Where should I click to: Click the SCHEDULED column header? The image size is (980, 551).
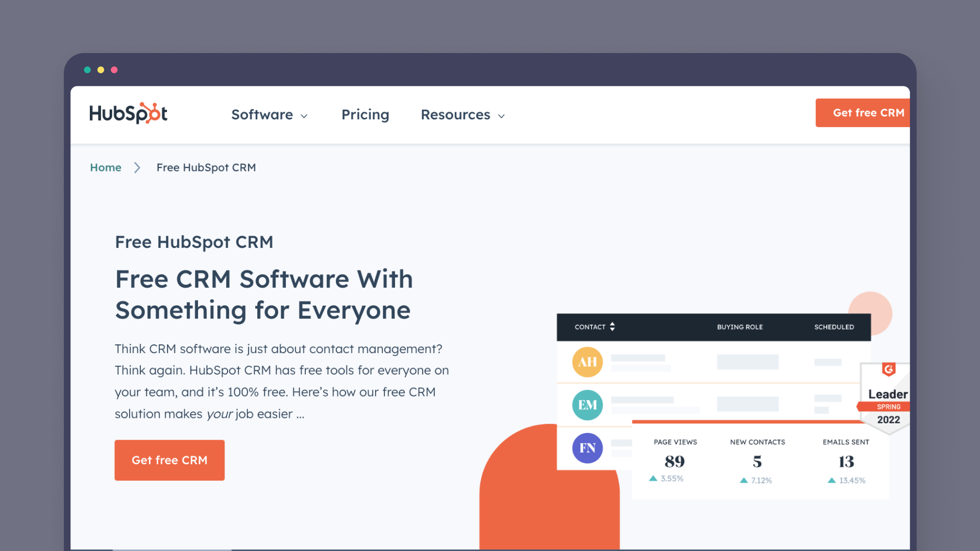(x=834, y=327)
